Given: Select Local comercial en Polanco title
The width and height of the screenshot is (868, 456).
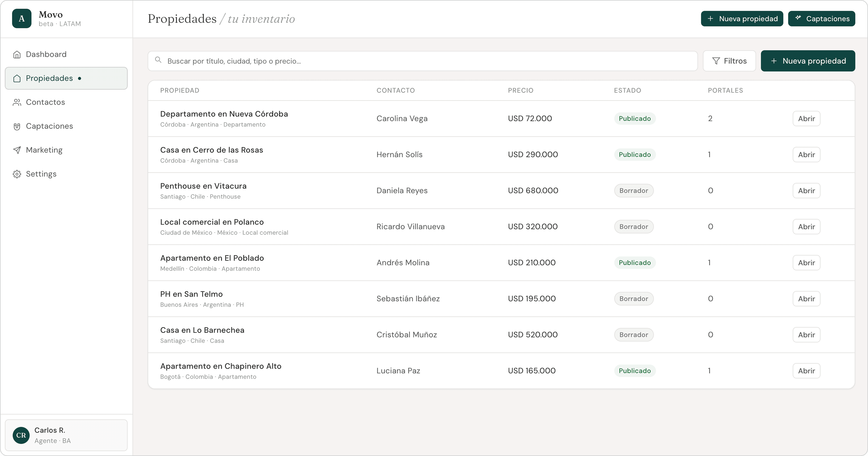Looking at the screenshot, I should click(x=212, y=222).
